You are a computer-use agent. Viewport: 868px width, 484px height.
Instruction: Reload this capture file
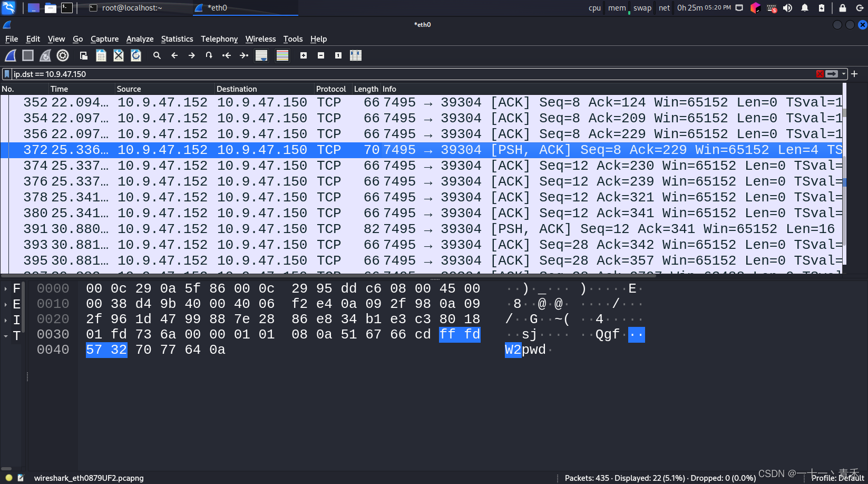[136, 55]
